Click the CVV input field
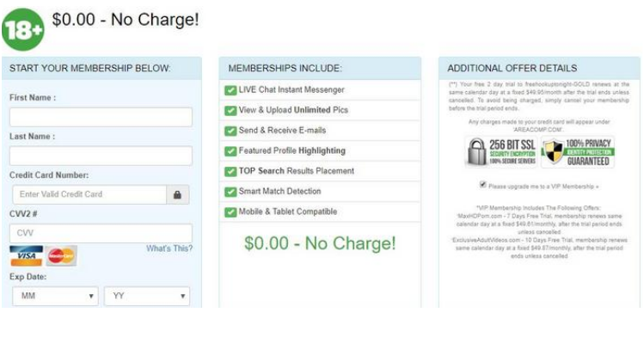The height and width of the screenshot is (337, 644). pos(101,233)
